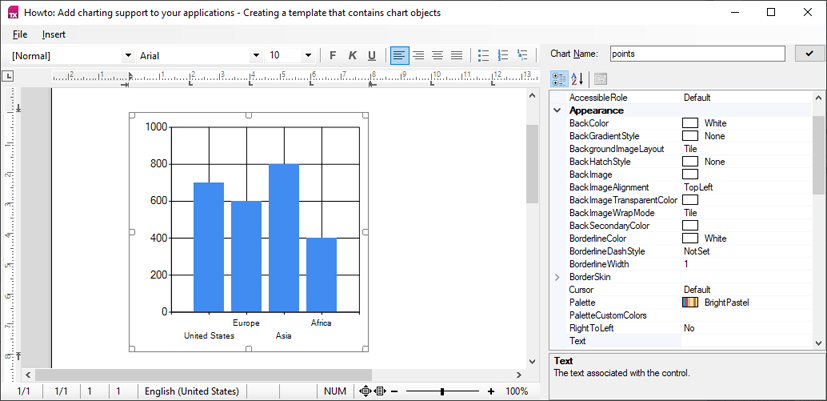
Task: Open the Insert menu
Action: pos(54,34)
